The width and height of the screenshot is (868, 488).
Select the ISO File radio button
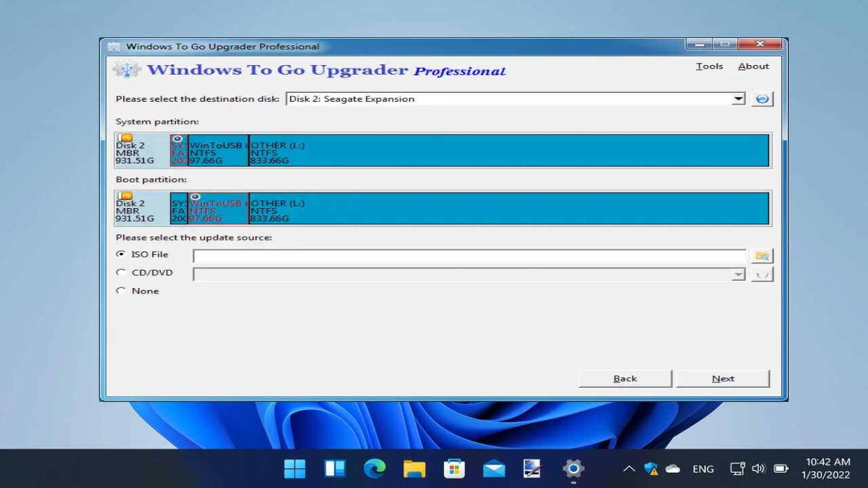coord(121,254)
